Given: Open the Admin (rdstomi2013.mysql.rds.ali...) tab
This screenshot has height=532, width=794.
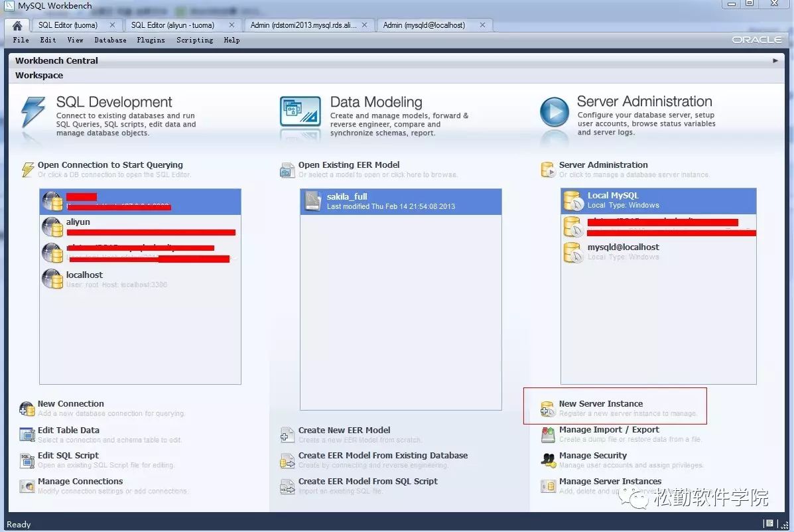Looking at the screenshot, I should tap(303, 25).
